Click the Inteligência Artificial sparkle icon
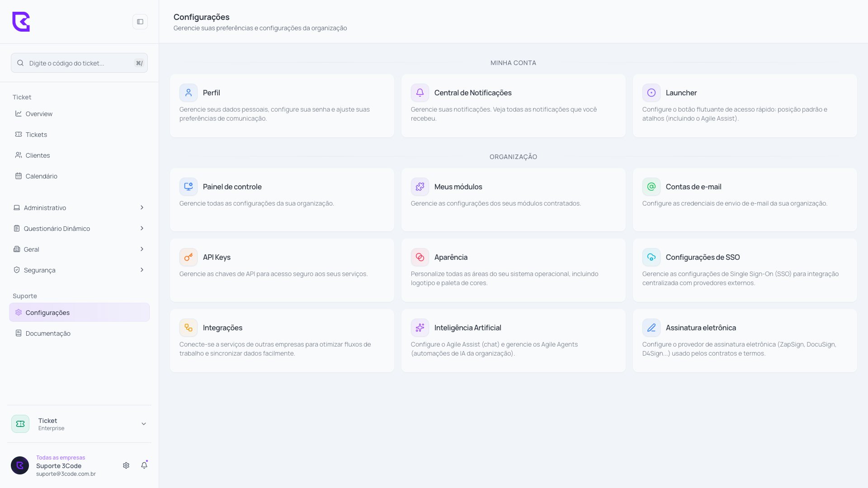 420,328
